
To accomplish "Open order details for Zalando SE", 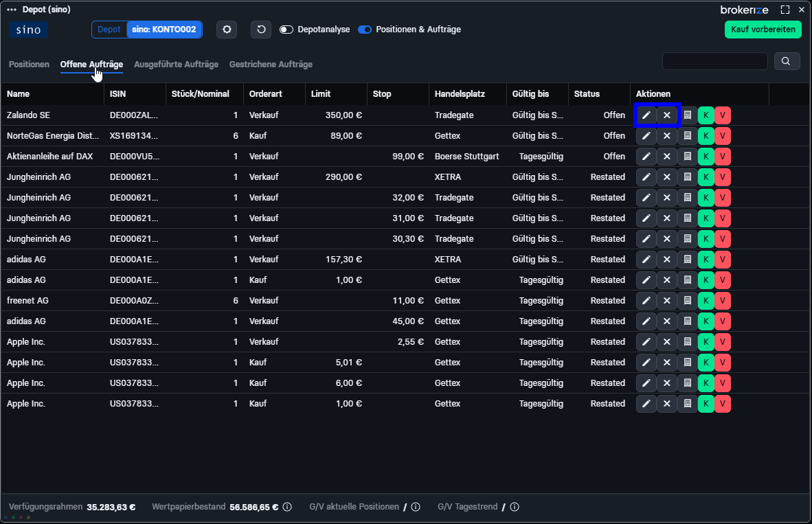I will pos(688,115).
